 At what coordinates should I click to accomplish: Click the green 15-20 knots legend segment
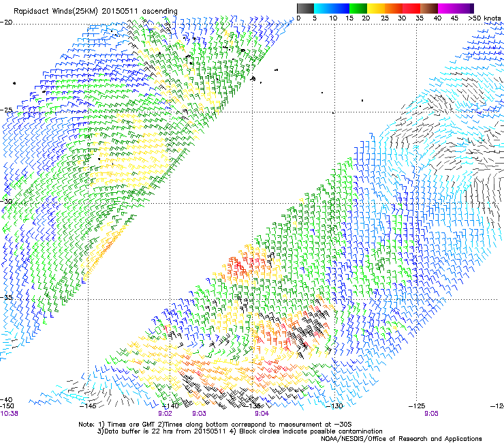pyautogui.click(x=358, y=8)
